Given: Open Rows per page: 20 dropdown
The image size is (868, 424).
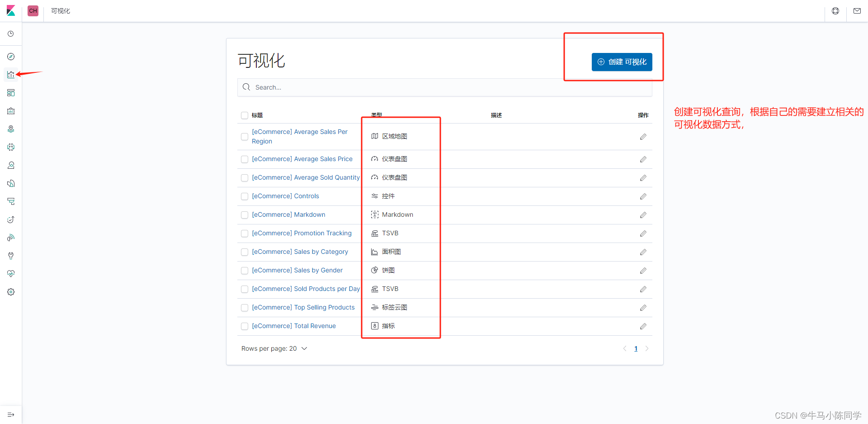Looking at the screenshot, I should (274, 348).
